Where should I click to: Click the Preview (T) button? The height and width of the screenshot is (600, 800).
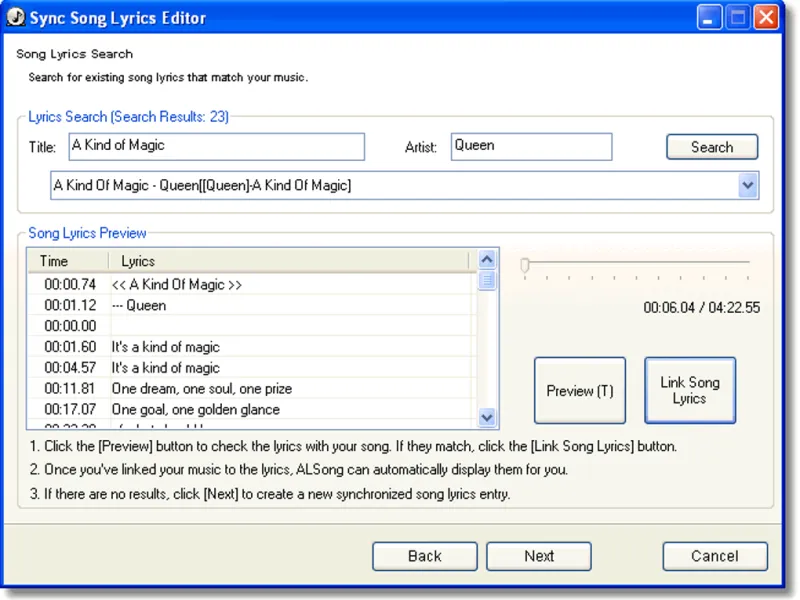[x=580, y=390]
